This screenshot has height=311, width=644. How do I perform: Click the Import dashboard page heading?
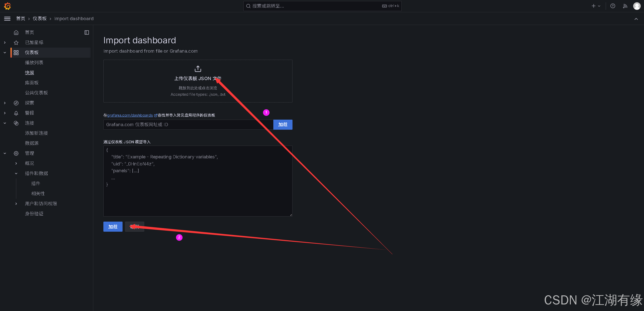point(140,40)
